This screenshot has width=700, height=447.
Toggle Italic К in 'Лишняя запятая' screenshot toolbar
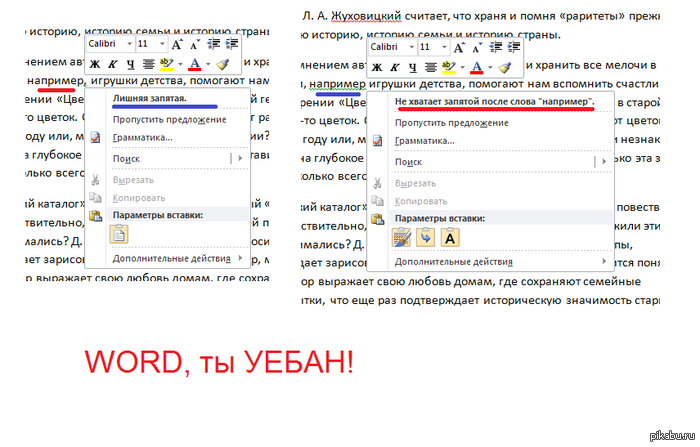pos(112,64)
